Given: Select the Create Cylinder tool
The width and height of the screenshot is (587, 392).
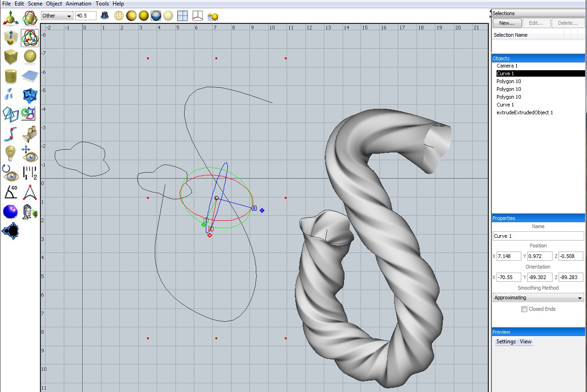Looking at the screenshot, I should 11,76.
